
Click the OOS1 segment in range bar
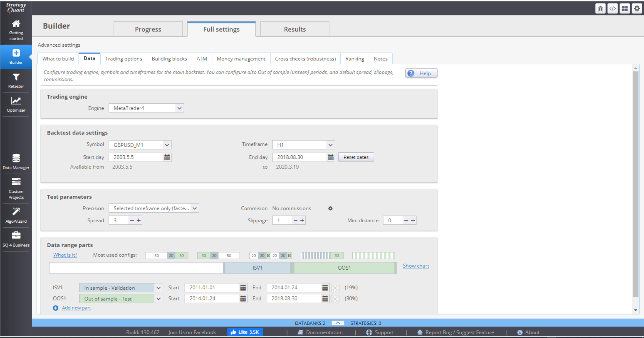[x=344, y=268]
